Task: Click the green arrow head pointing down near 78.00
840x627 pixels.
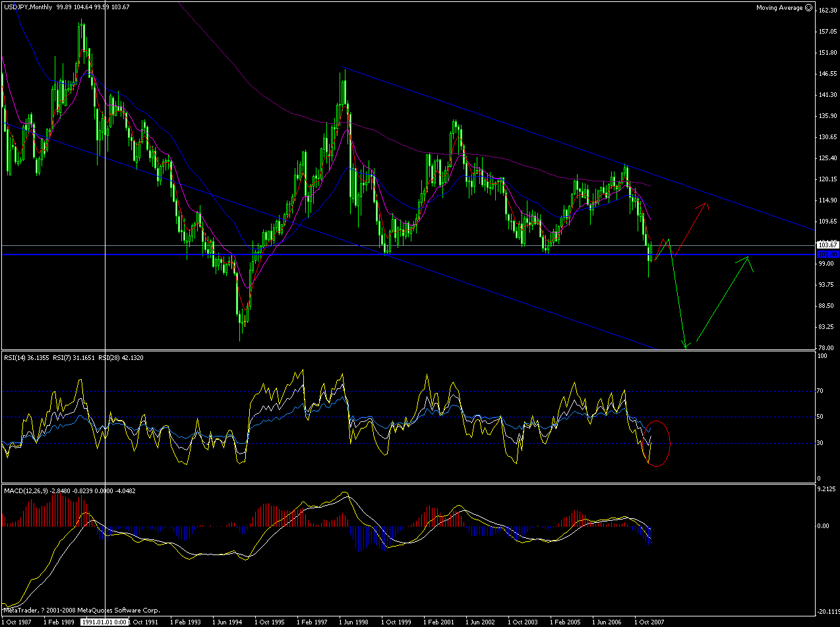Action: 686,344
